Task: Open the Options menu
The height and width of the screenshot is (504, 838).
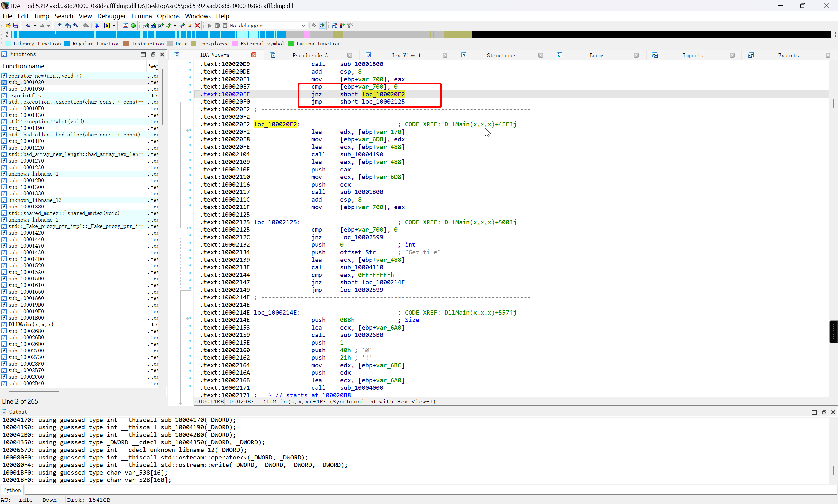Action: click(x=168, y=16)
